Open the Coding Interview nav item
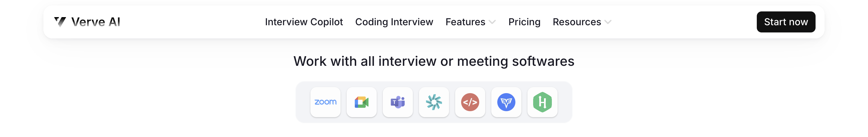The image size is (868, 137). (x=394, y=22)
